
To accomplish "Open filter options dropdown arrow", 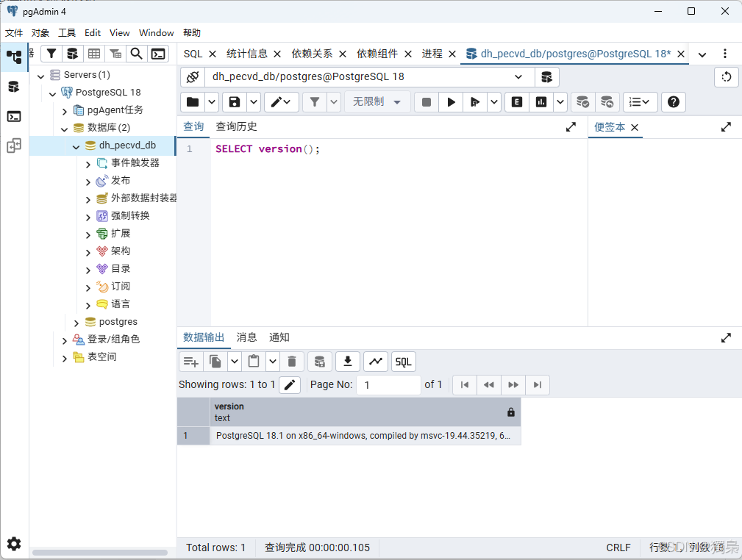I will (334, 101).
